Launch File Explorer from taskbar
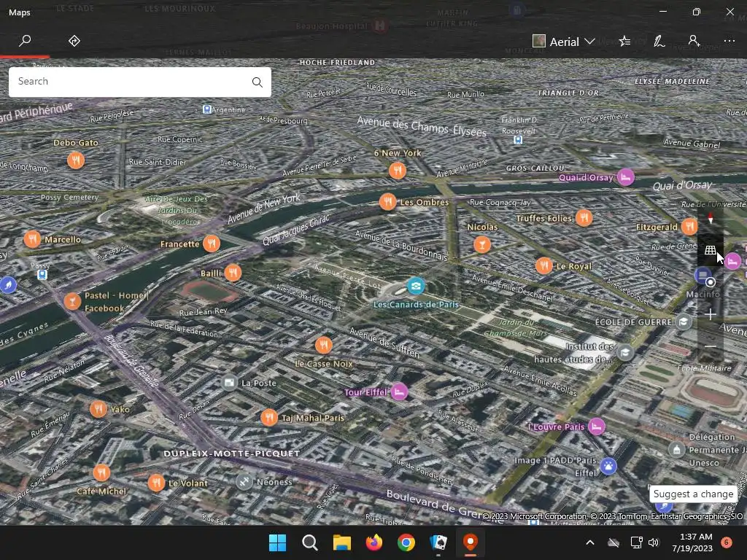747x560 pixels. coord(342,542)
